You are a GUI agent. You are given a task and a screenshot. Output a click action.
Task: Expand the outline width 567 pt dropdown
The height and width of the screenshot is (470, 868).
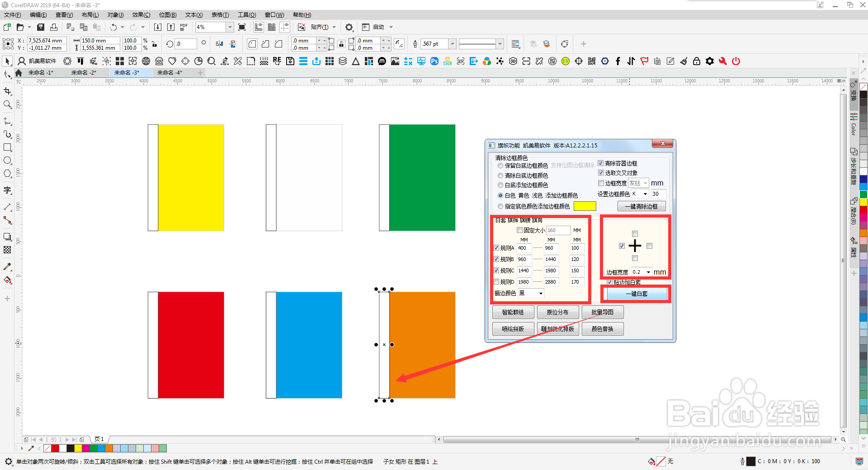(x=452, y=44)
